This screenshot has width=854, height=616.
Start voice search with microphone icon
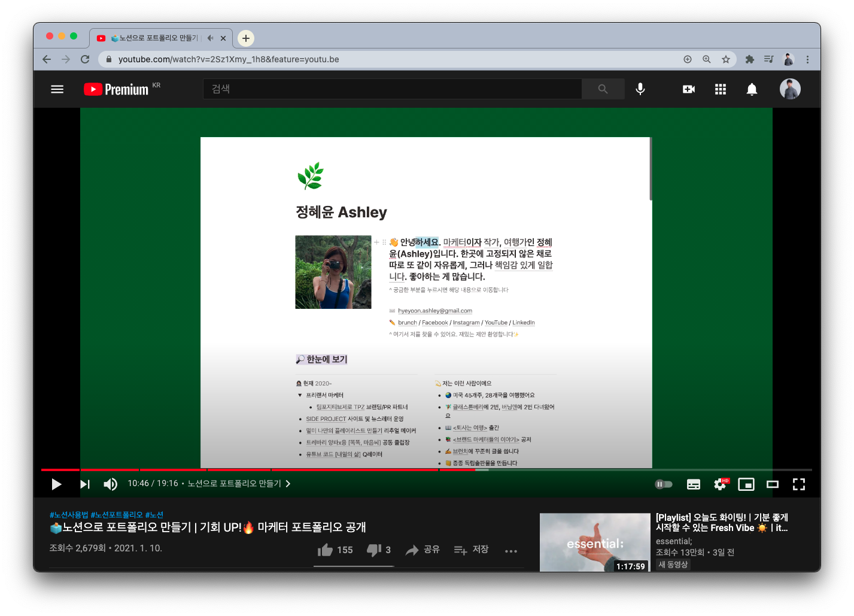[640, 89]
